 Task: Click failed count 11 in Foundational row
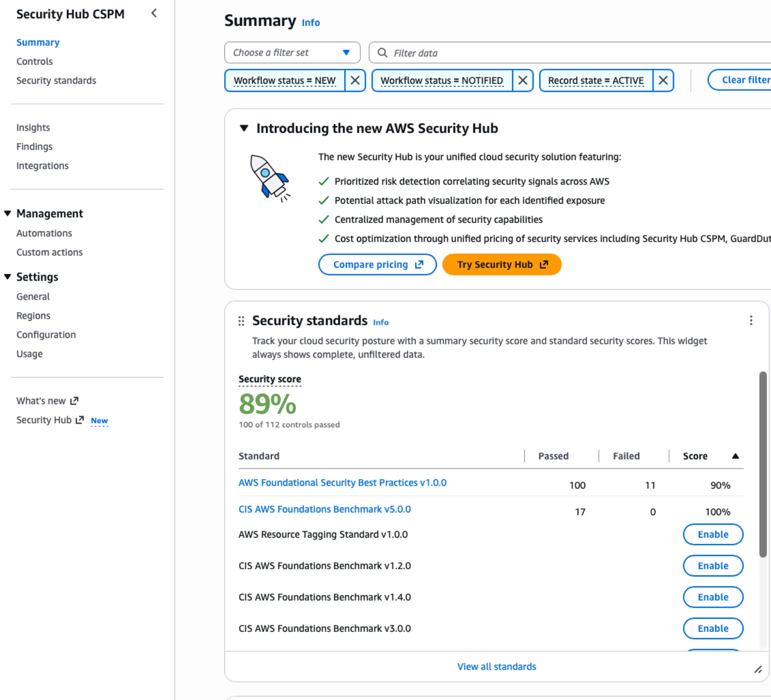650,485
